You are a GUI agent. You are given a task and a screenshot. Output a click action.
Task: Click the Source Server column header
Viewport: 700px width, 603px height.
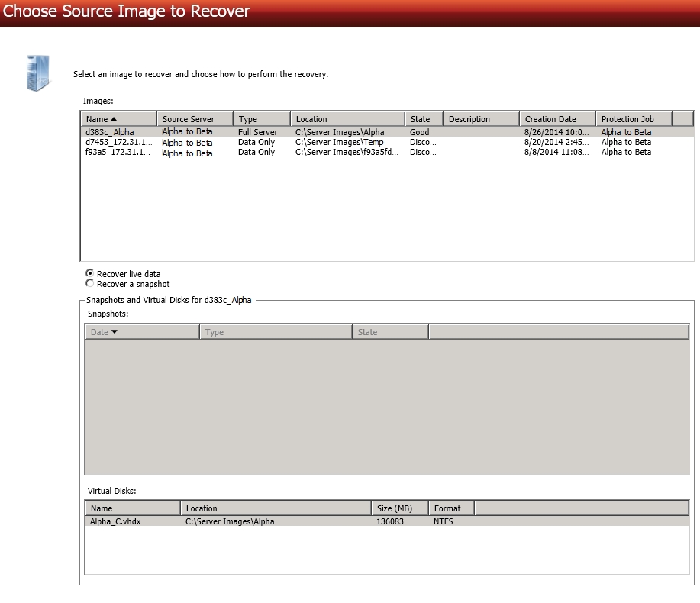[x=194, y=119]
